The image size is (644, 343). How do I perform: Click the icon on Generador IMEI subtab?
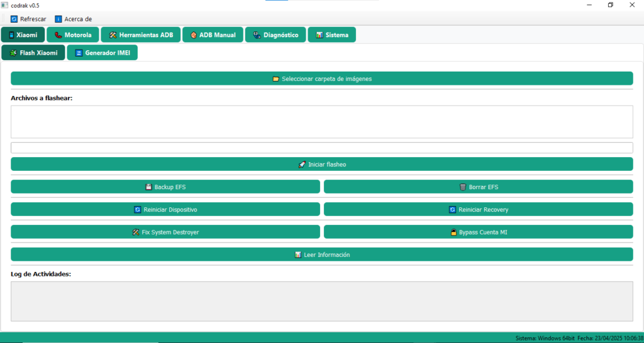click(79, 53)
